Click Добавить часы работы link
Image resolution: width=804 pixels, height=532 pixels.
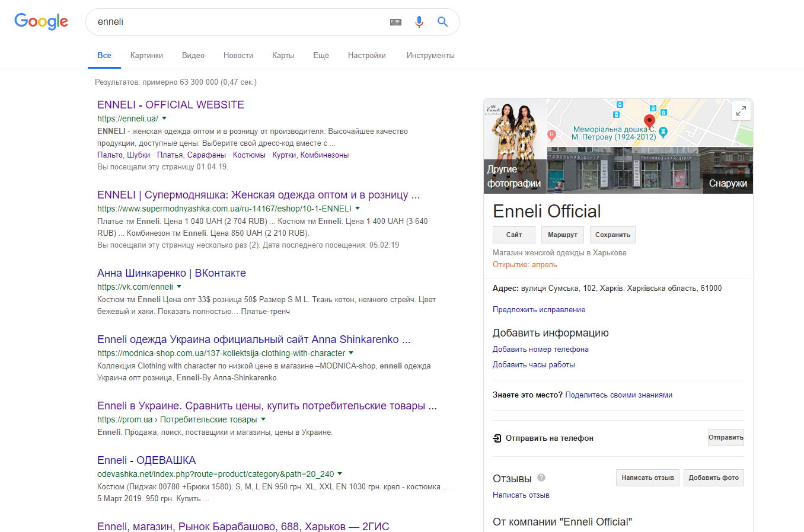pyautogui.click(x=534, y=365)
